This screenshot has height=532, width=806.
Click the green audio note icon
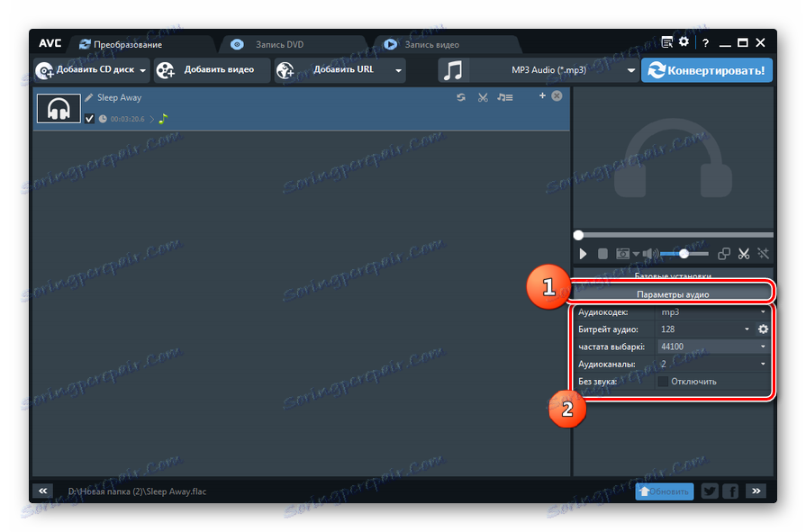[164, 119]
